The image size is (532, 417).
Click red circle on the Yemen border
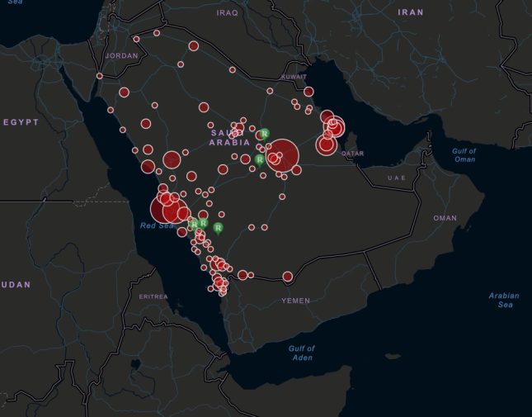(288, 277)
